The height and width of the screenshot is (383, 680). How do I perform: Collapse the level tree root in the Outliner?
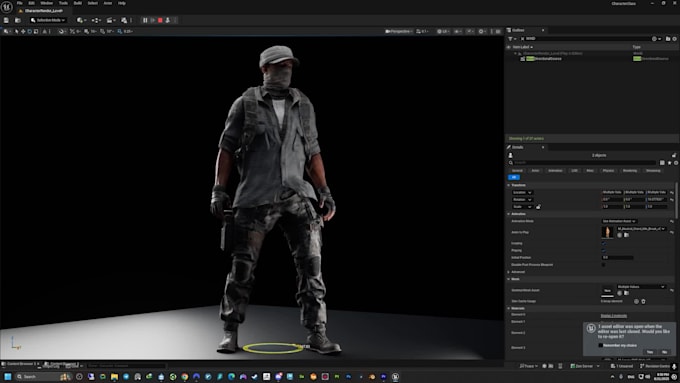tap(515, 53)
